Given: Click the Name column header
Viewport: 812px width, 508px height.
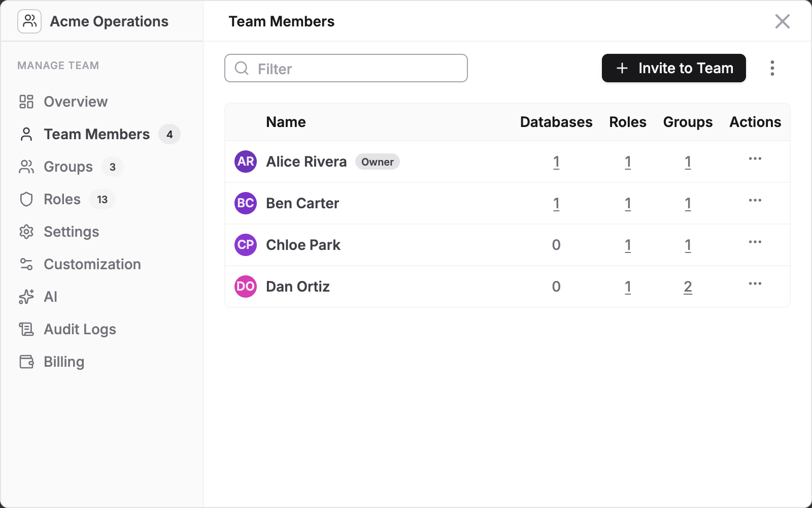Looking at the screenshot, I should (286, 122).
